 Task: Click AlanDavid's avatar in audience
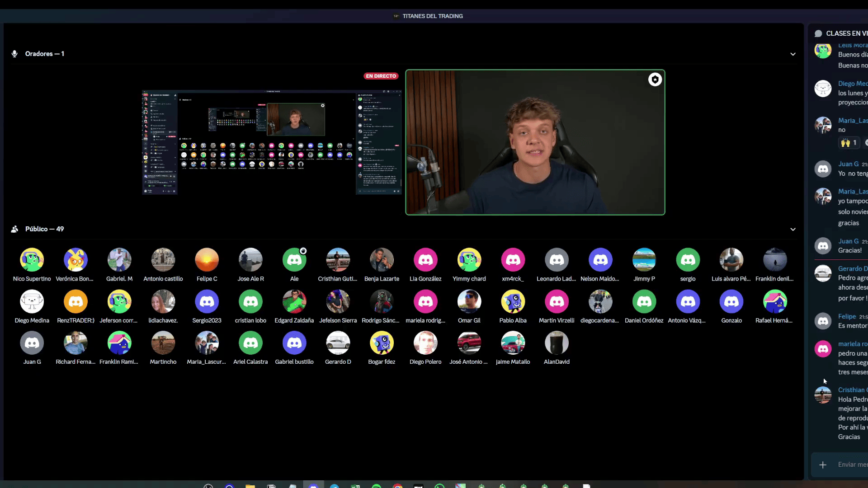pos(557,343)
